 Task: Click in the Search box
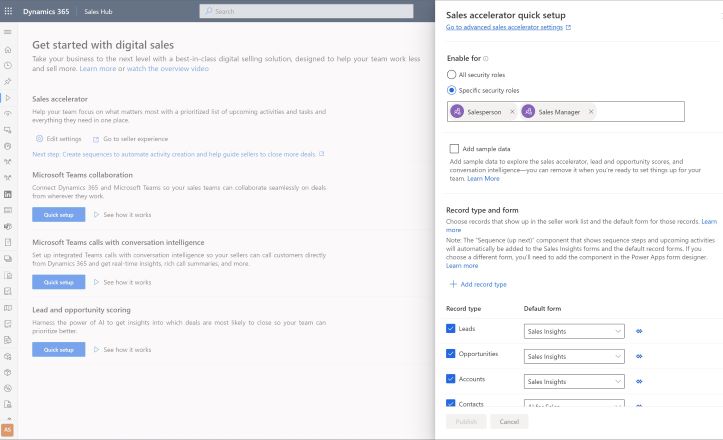coord(306,11)
